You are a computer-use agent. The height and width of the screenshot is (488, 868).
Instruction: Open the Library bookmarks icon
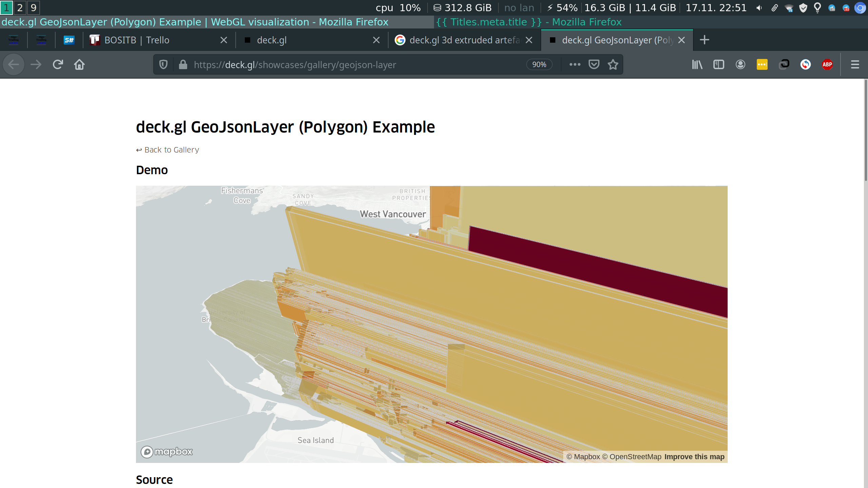point(697,64)
